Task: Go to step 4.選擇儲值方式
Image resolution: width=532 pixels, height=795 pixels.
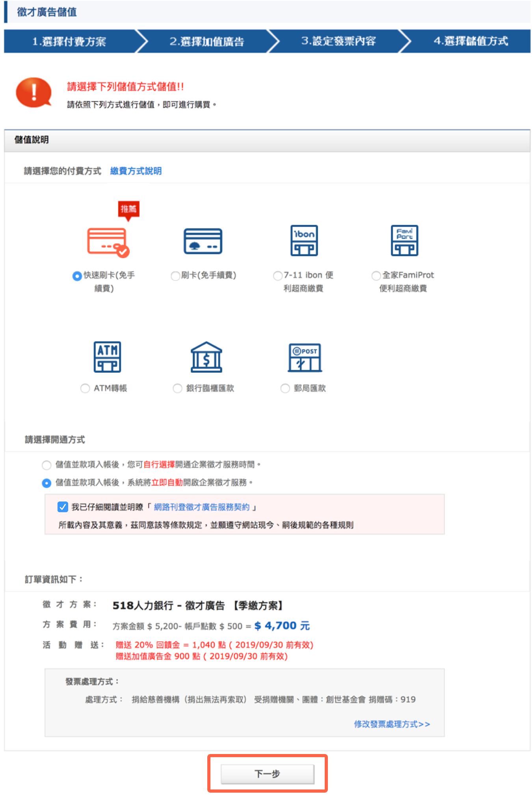Action: click(471, 41)
